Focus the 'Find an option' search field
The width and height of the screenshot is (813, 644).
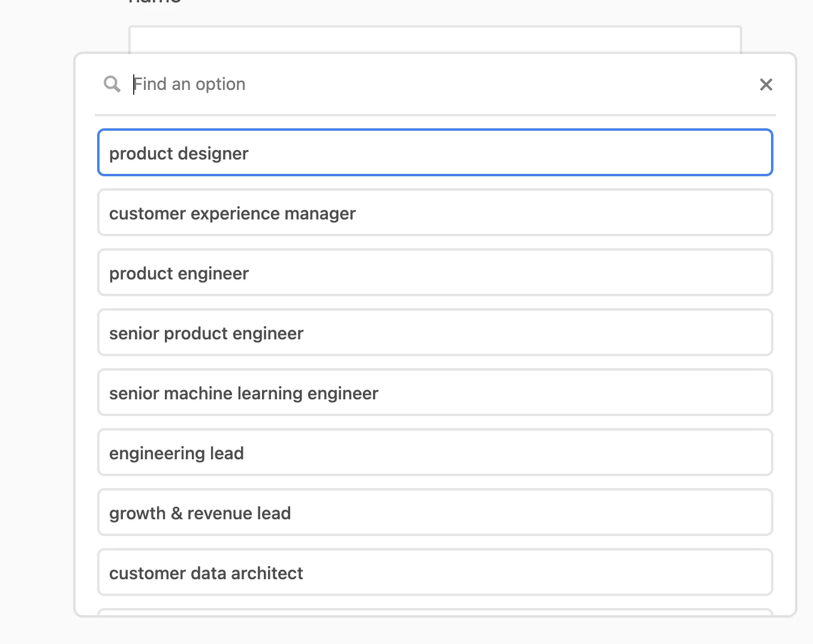(x=441, y=84)
